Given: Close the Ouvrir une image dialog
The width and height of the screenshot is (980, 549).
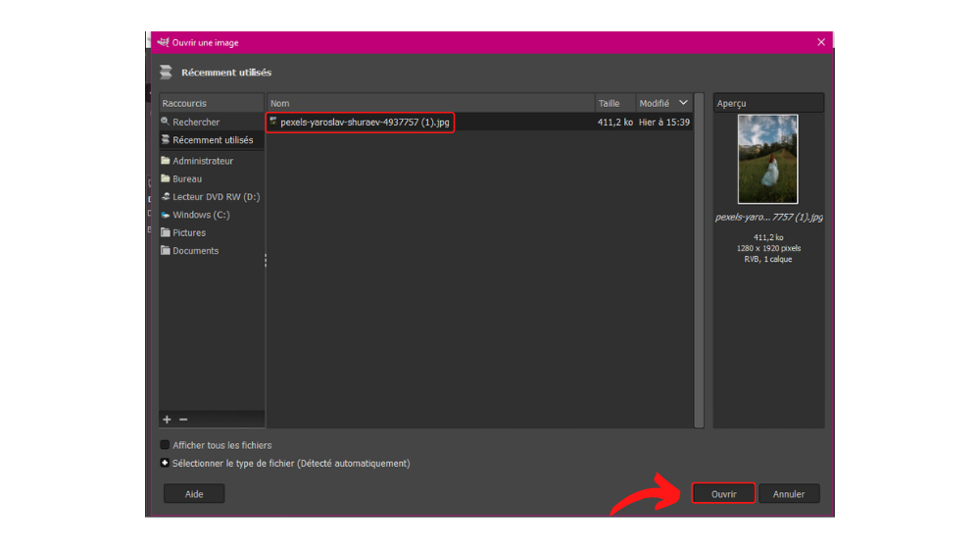Looking at the screenshot, I should pyautogui.click(x=820, y=42).
